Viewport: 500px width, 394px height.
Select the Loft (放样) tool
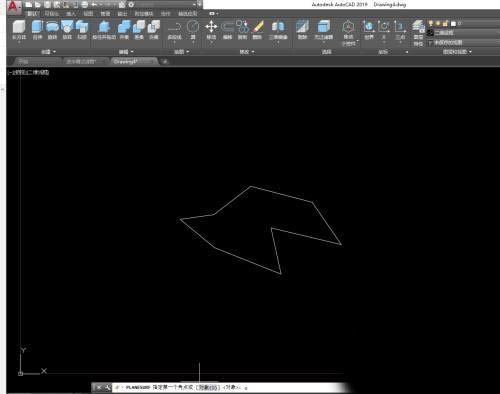(x=67, y=30)
